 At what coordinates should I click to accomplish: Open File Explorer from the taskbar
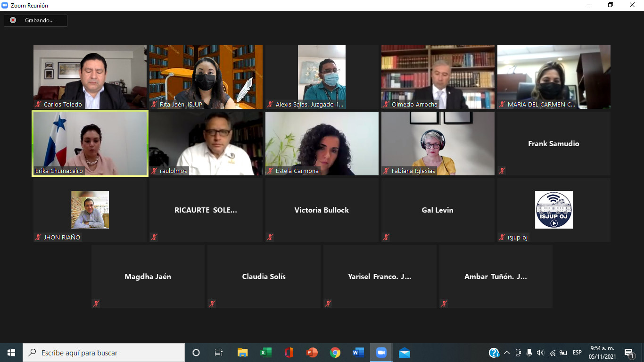[x=242, y=353]
